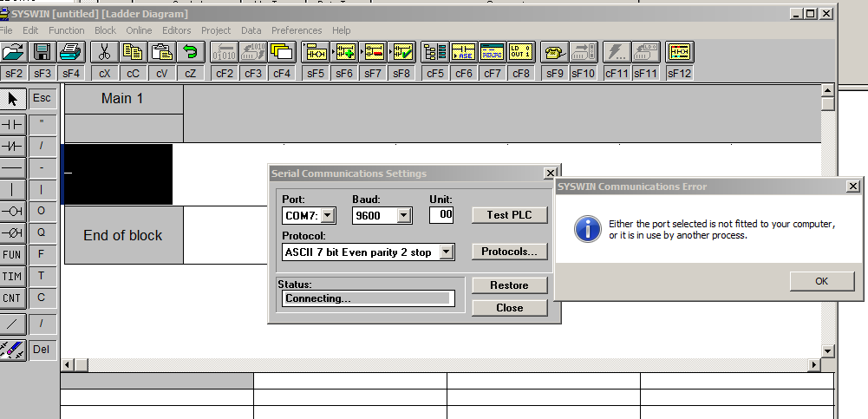
Task: Delete a network using the red minus icon
Action: point(373,52)
